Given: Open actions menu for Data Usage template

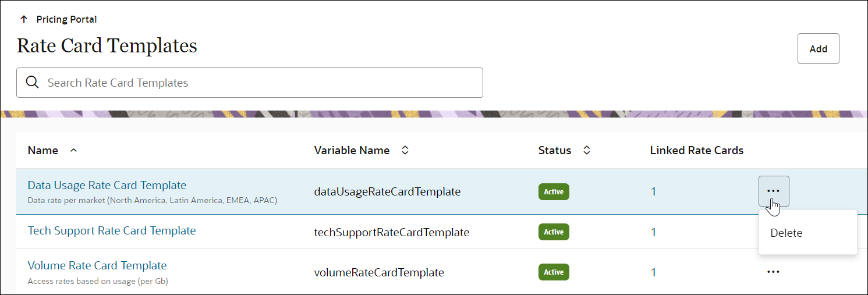Looking at the screenshot, I should [773, 191].
